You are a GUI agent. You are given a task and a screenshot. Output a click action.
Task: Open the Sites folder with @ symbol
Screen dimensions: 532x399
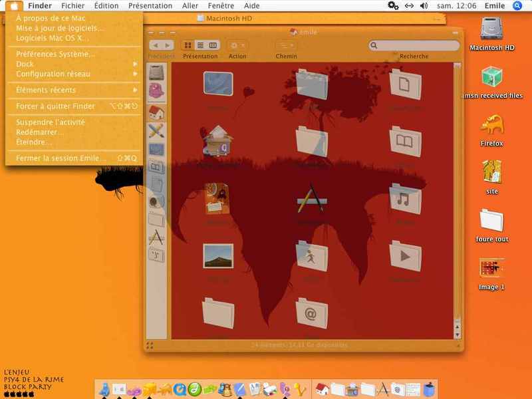tap(311, 313)
